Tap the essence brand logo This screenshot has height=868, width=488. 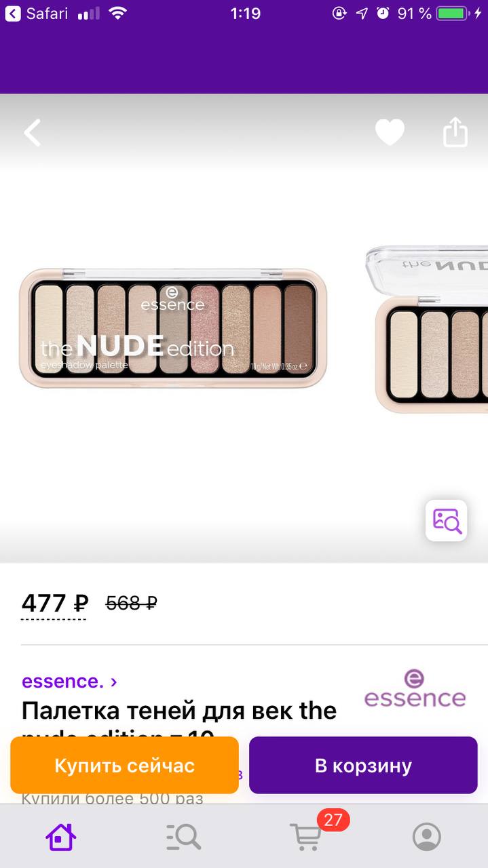click(415, 688)
